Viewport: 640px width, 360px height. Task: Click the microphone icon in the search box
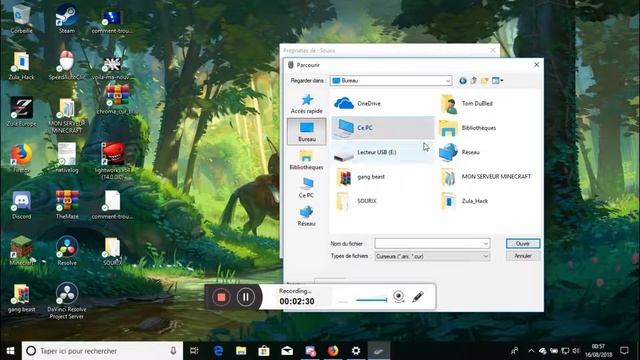pos(173,351)
